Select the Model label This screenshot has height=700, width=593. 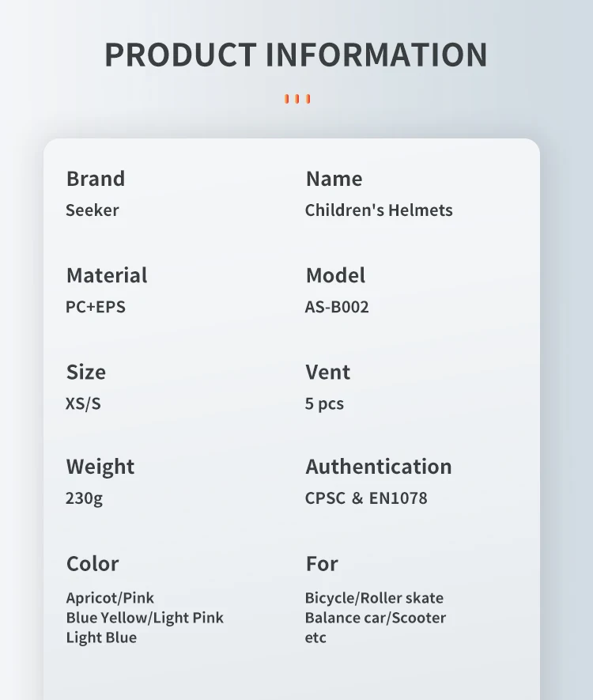click(x=335, y=275)
